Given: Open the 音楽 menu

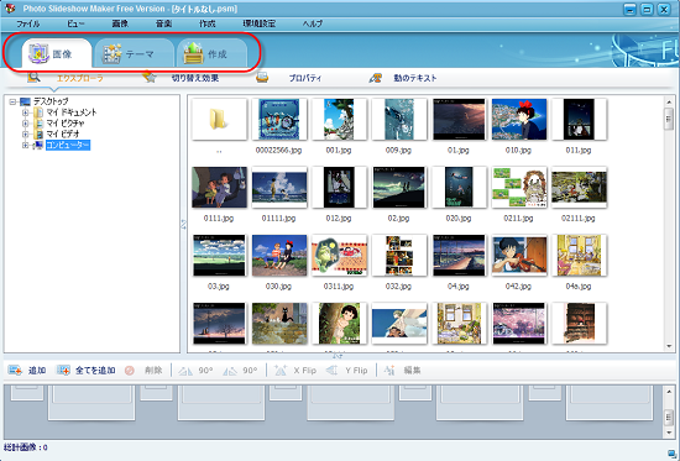Looking at the screenshot, I should (163, 23).
